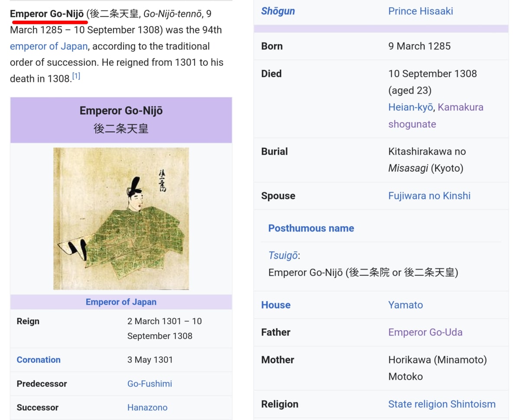The image size is (520, 420).
Task: Click the birth date '9 March 1285'
Action: coord(419,46)
